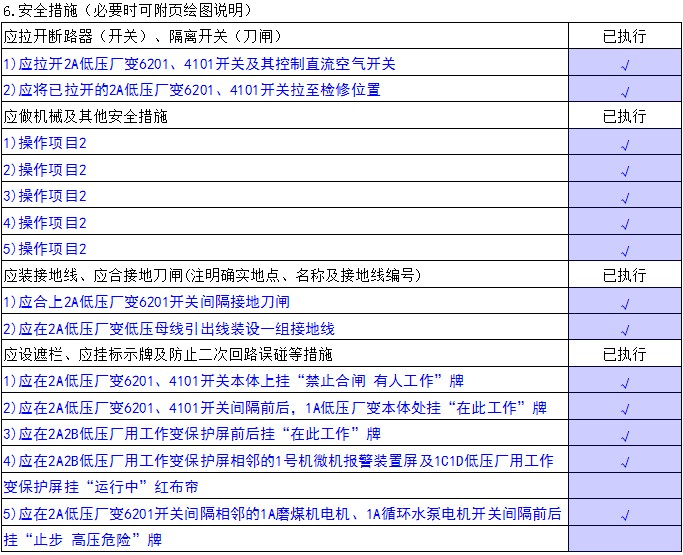Click the 1A磨煤机电机、1A循环水泵电机 text row
The width and height of the screenshot is (683, 555).
(284, 514)
